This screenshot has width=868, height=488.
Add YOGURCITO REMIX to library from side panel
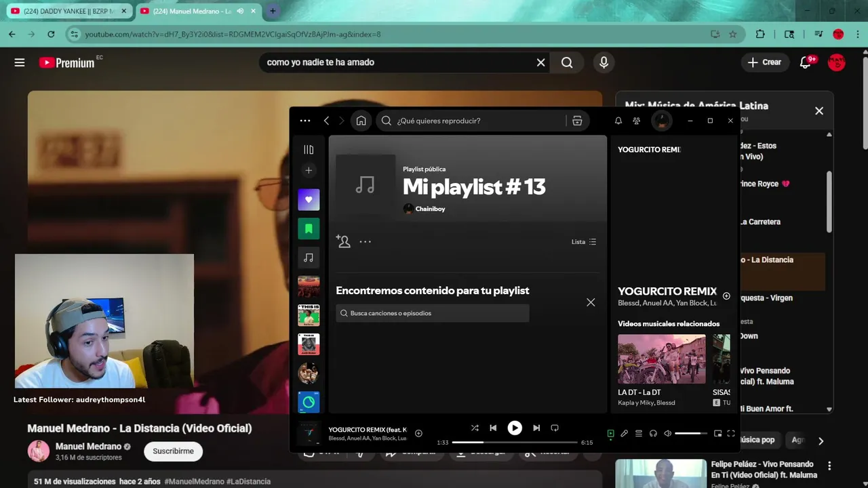[726, 296]
